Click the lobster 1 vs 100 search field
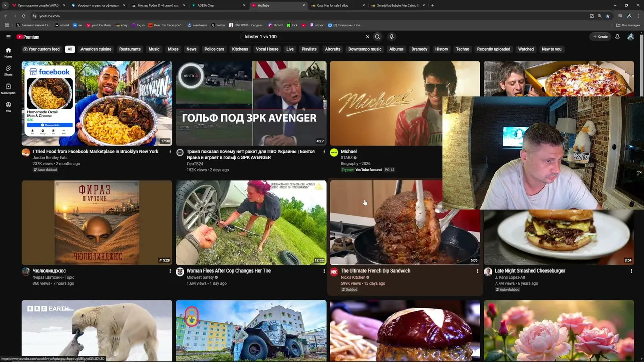This screenshot has height=362, width=644. click(303, 37)
